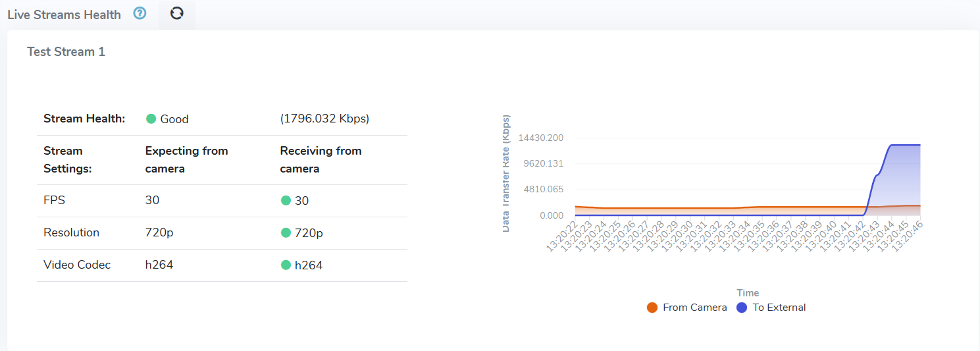Click the green Stream Health status dot
The width and height of the screenshot is (980, 351).
(x=151, y=119)
